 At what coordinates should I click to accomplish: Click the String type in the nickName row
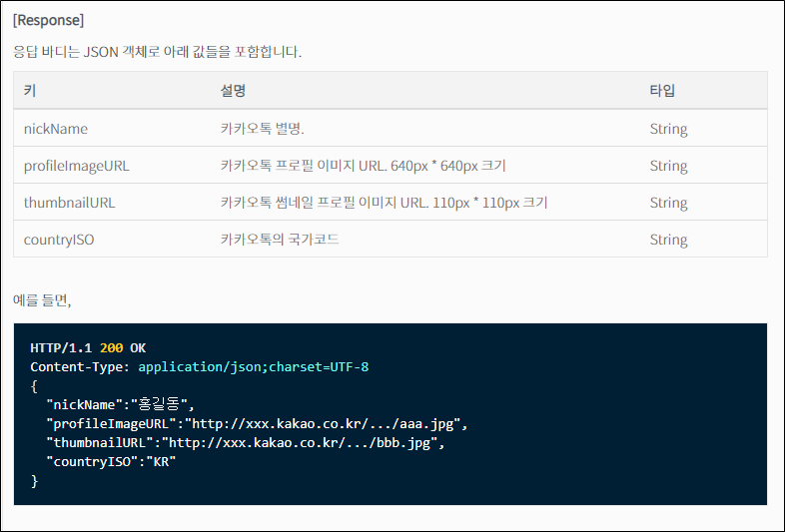(668, 129)
